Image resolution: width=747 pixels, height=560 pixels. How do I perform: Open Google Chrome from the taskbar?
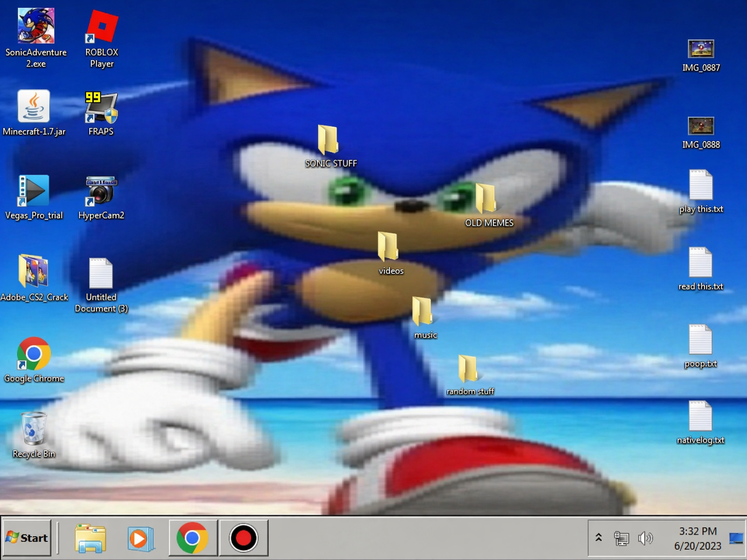[192, 538]
